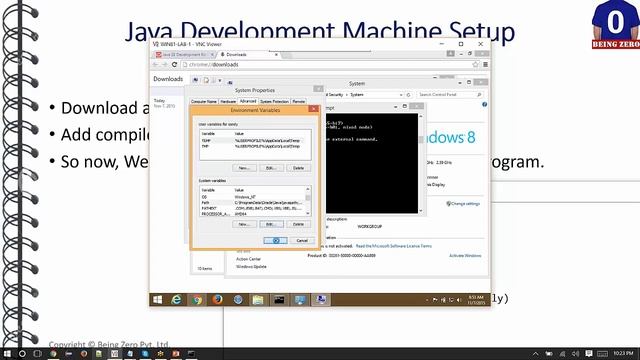This screenshot has height=360, width=640.
Task: Click the chrome://downloads address bar
Action: pos(327,64)
